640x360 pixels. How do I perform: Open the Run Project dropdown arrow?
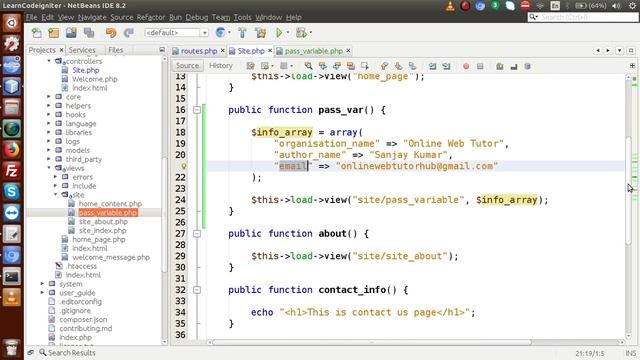tap(288, 33)
